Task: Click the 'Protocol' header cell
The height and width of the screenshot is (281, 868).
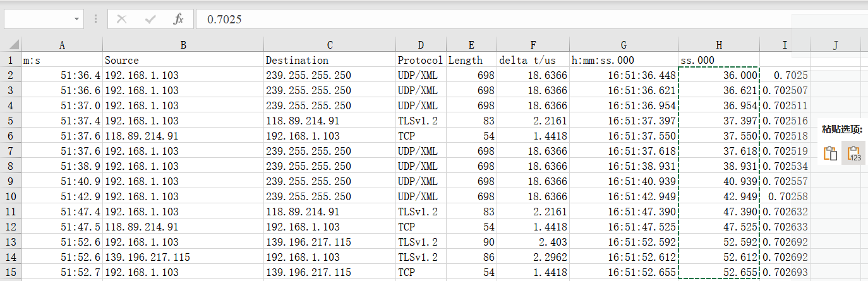Action: point(421,60)
